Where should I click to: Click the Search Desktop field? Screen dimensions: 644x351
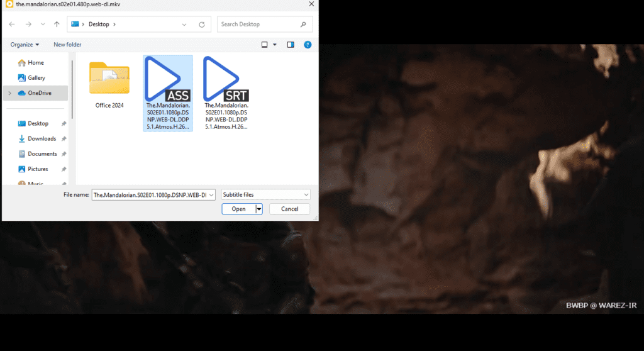[264, 25]
